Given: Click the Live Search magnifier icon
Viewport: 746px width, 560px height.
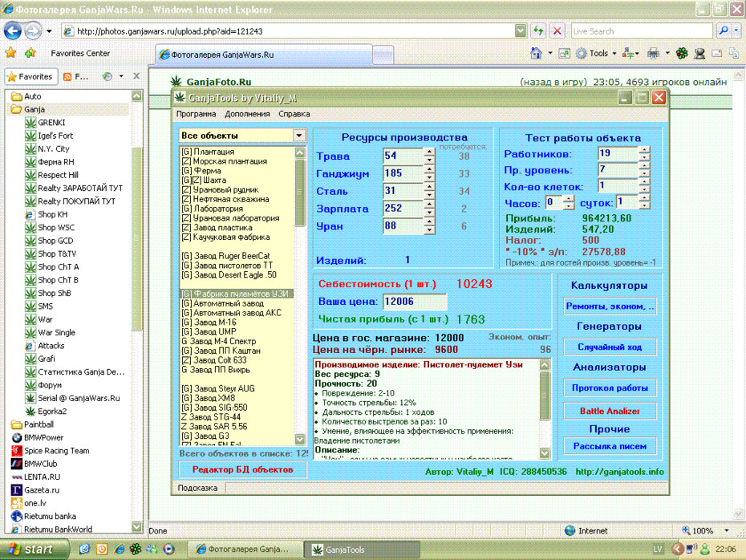Looking at the screenshot, I should pos(724,31).
